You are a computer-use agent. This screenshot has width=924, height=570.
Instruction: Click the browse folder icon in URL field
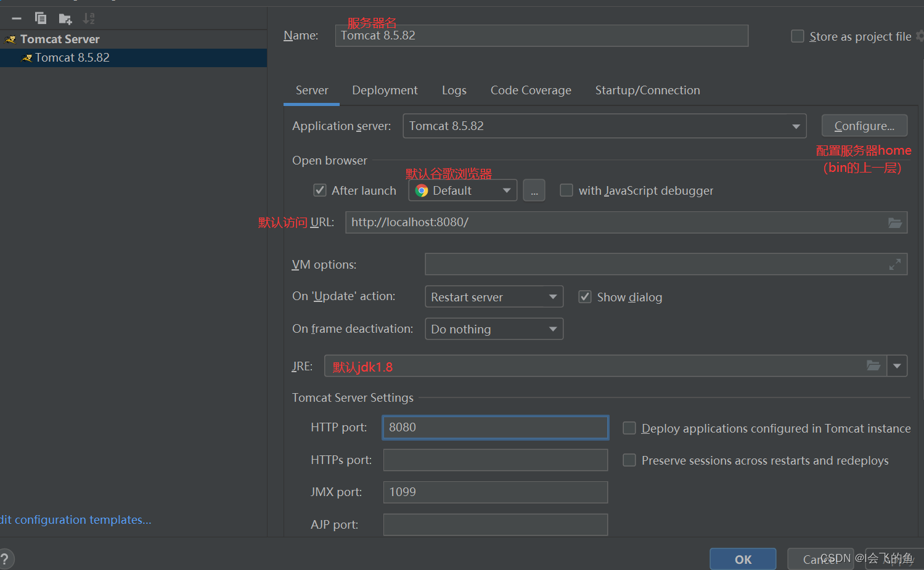pos(895,222)
